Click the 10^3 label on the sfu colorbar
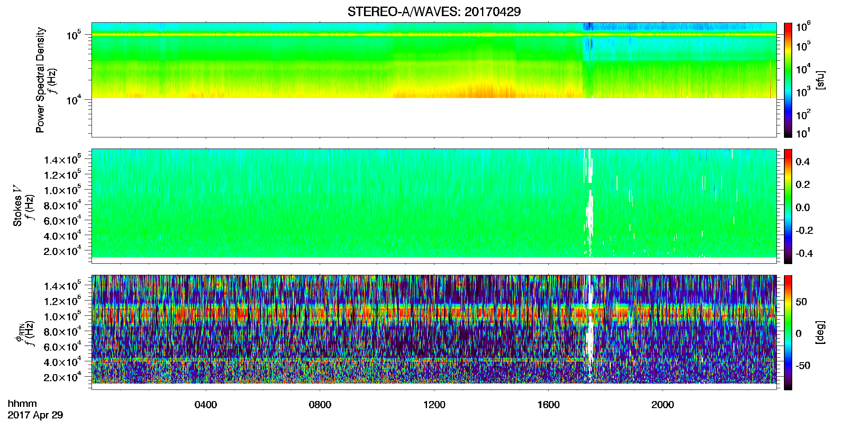Image resolution: width=868 pixels, height=447 pixels. click(x=803, y=92)
